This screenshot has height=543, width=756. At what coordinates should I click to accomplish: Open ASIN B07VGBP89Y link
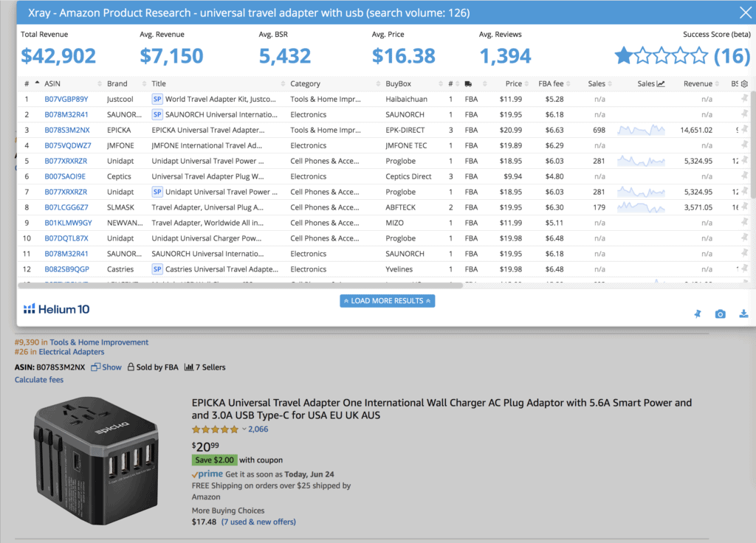(66, 100)
